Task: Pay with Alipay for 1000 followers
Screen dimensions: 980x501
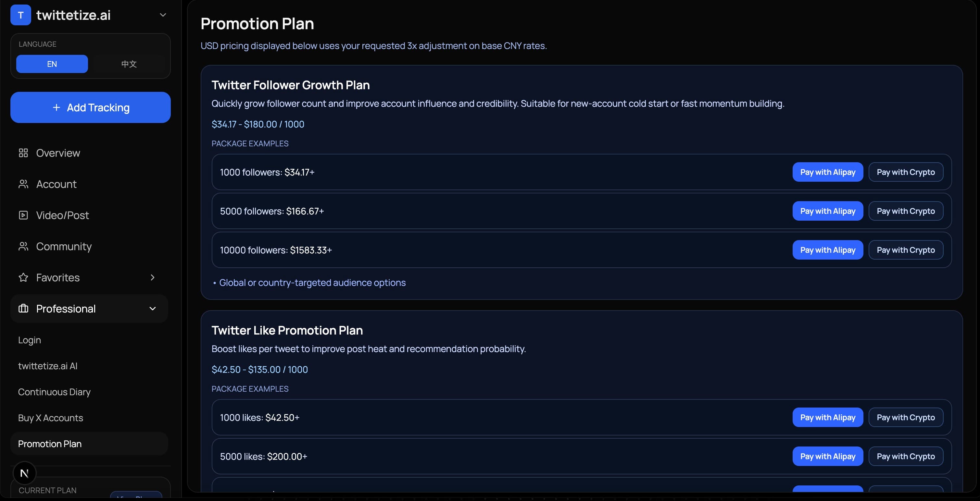Action: click(x=827, y=172)
